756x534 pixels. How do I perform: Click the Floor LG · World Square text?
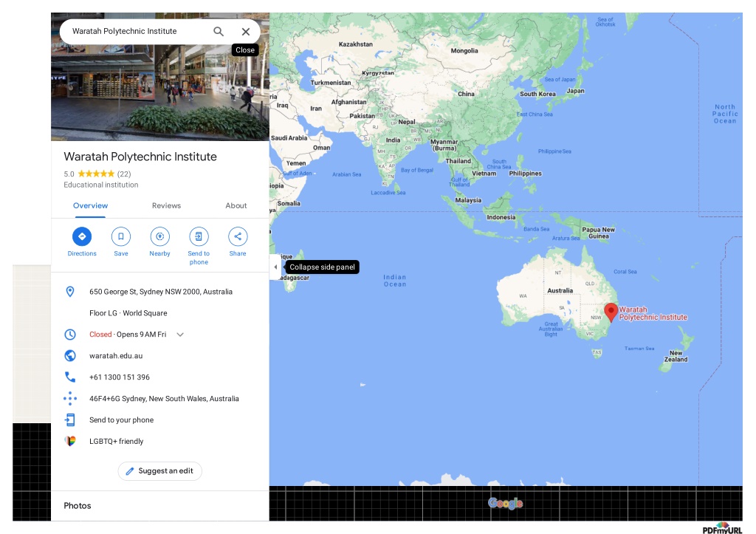pos(128,312)
